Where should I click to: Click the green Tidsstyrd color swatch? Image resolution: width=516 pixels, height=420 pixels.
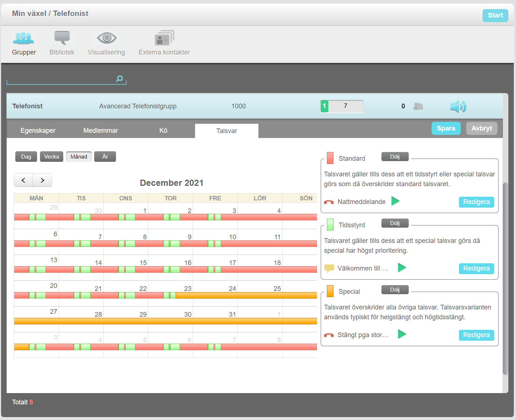[330, 225]
